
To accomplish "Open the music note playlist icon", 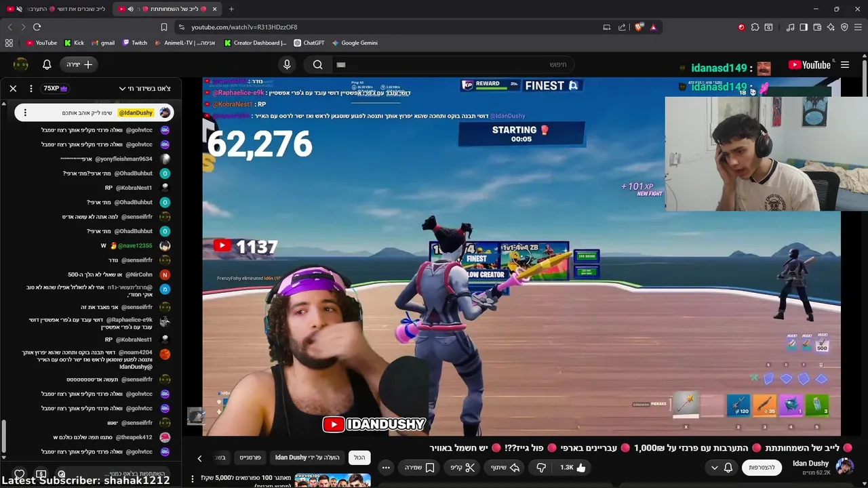I will pyautogui.click(x=790, y=27).
